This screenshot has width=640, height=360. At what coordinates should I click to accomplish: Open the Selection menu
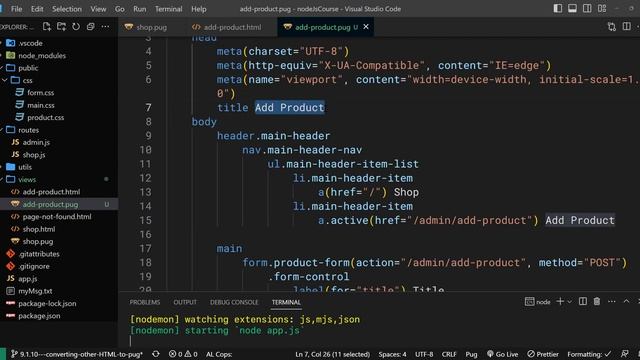67,9
